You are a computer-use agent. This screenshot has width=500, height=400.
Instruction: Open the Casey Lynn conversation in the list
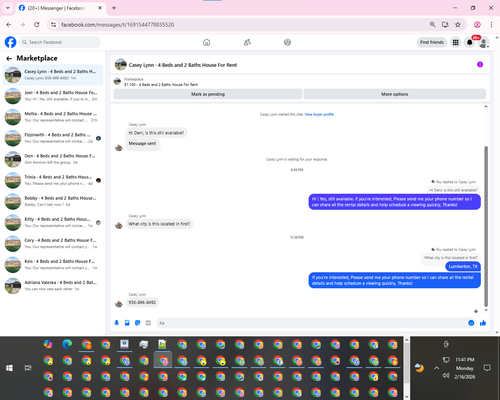(53, 75)
